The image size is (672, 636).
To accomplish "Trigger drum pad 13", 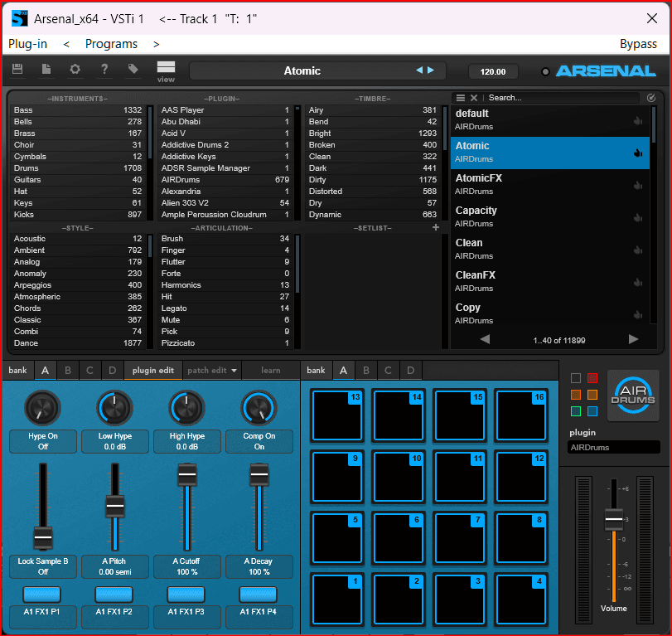I will pyautogui.click(x=336, y=416).
